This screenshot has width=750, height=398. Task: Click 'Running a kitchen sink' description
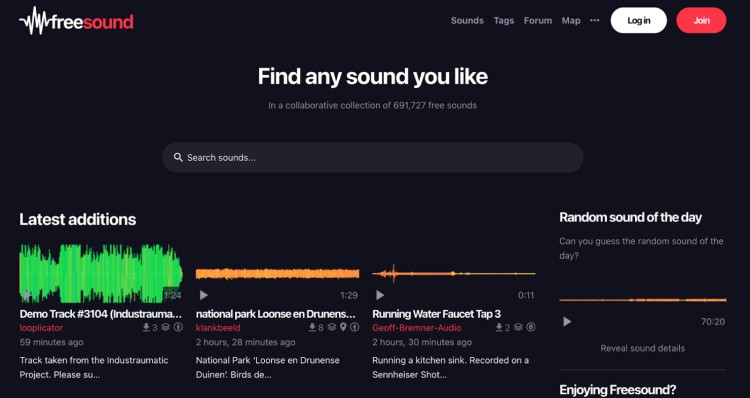pos(451,367)
